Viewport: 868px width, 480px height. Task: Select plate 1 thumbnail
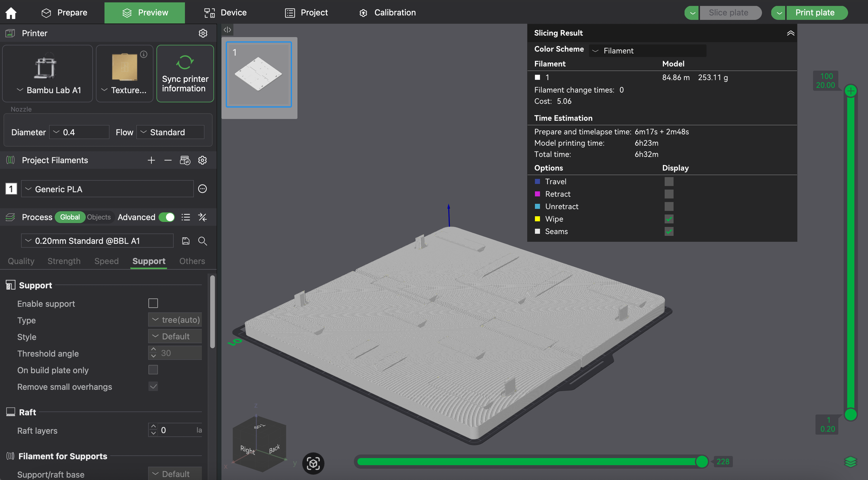tap(259, 74)
